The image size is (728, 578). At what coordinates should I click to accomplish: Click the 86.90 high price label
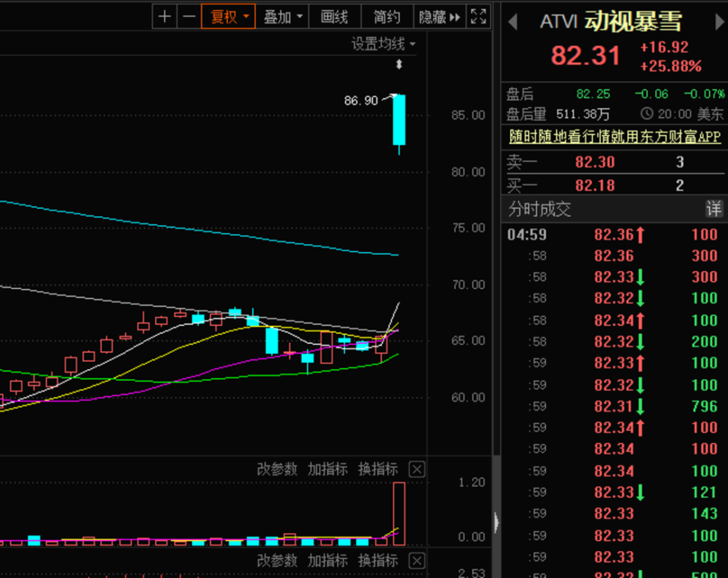pos(361,100)
